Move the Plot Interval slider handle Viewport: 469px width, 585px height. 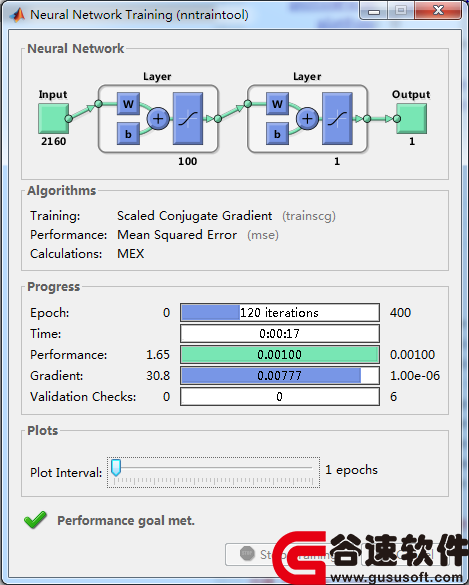pos(116,467)
